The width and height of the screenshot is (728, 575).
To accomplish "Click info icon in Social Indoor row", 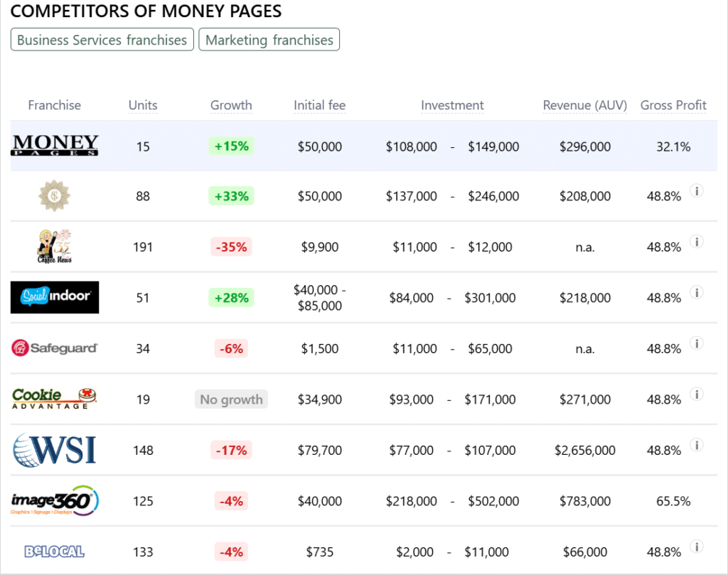I will coord(697,292).
